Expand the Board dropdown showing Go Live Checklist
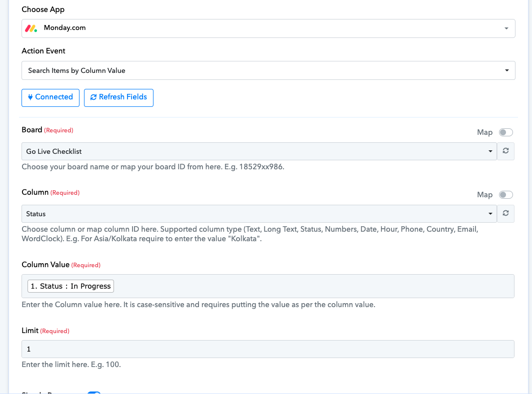532x394 pixels. pos(259,151)
